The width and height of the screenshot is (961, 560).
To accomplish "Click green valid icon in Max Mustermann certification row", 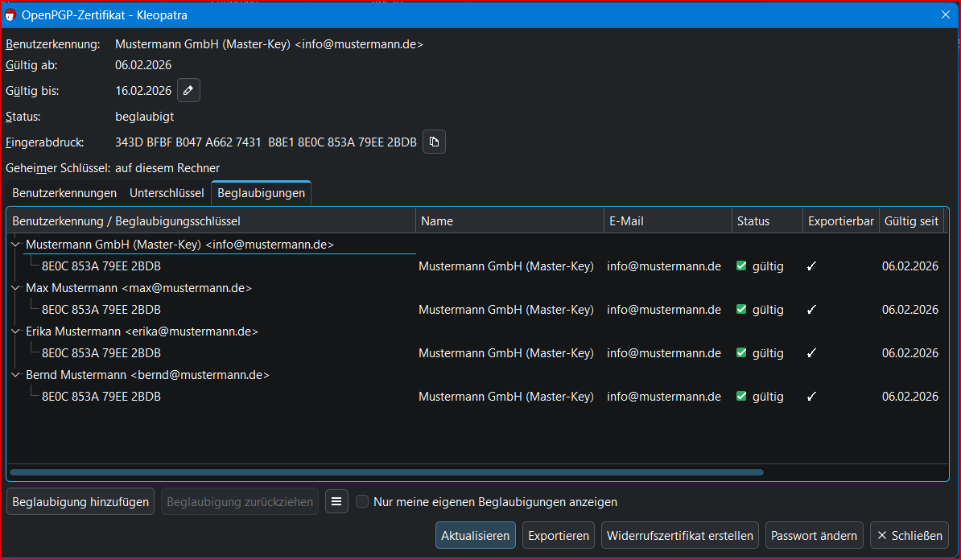I will (741, 310).
